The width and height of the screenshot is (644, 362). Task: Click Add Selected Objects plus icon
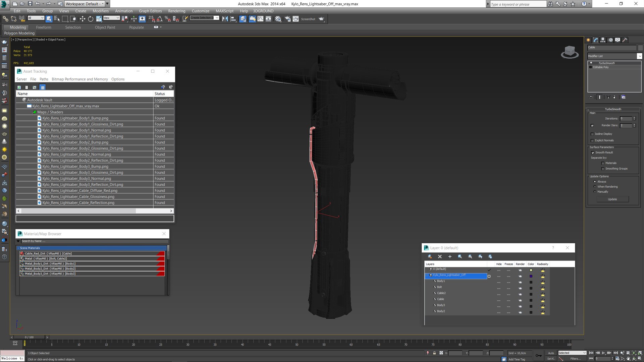(450, 256)
